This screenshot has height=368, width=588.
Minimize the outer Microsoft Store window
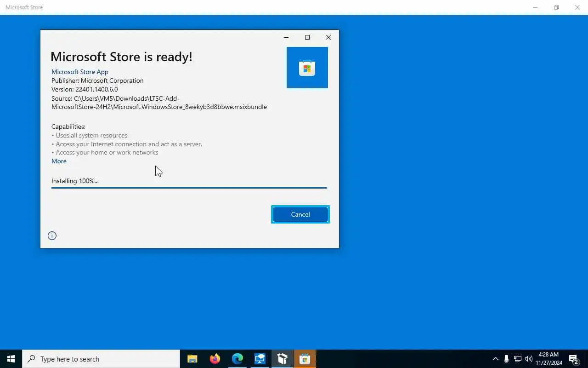pos(535,7)
